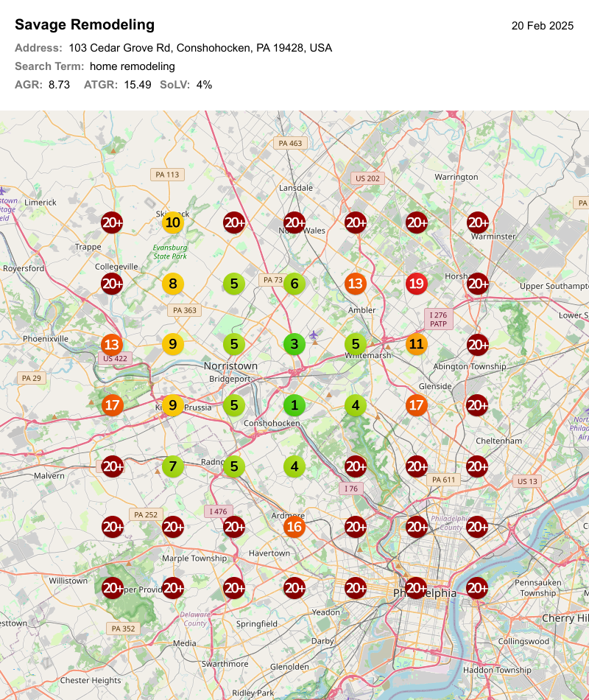Screen dimensions: 589x700
Task: Open the 20+ marker above PA 611 label
Action: 416,466
